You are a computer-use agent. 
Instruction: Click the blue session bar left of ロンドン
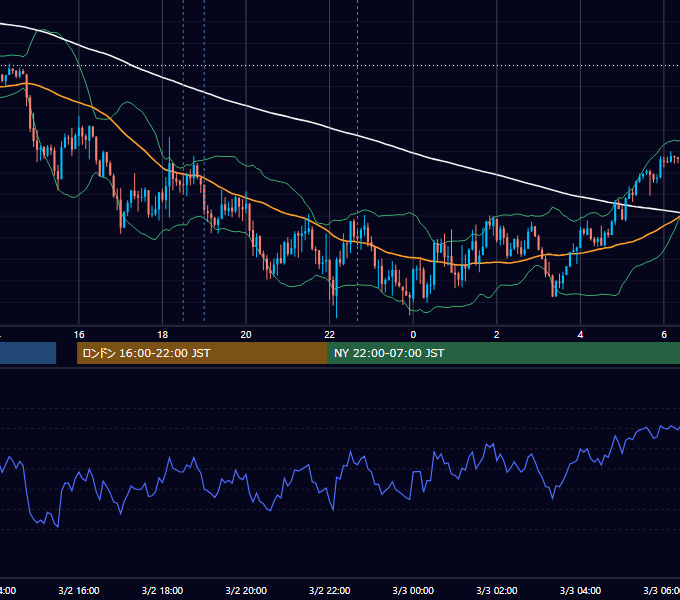coord(28,353)
